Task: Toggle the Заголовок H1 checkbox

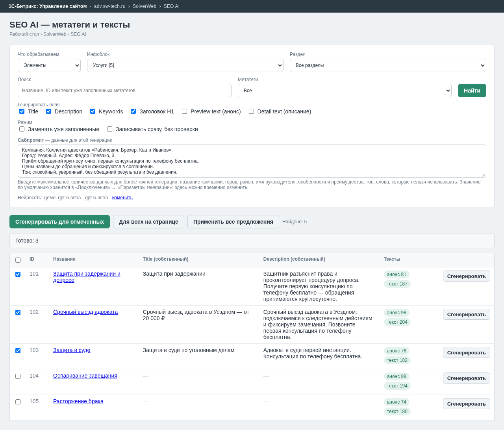Action: coord(133,111)
